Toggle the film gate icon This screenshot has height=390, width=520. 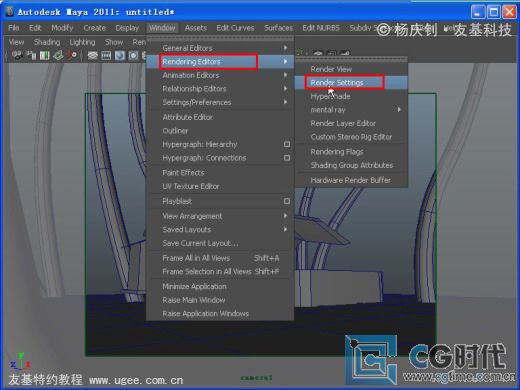(x=106, y=55)
